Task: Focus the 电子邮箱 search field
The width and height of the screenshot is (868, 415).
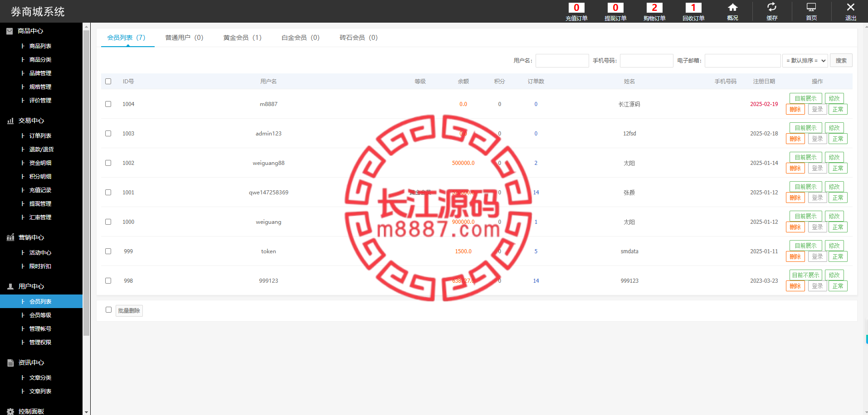Action: tap(742, 61)
